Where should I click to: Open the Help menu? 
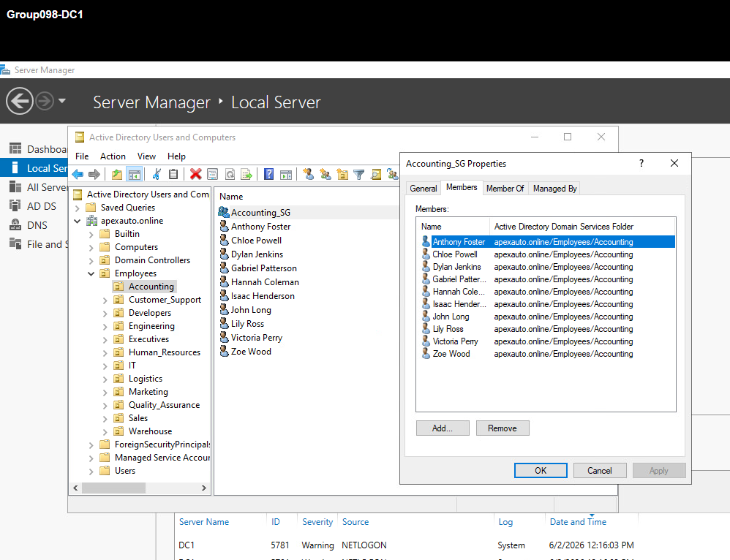coord(176,156)
